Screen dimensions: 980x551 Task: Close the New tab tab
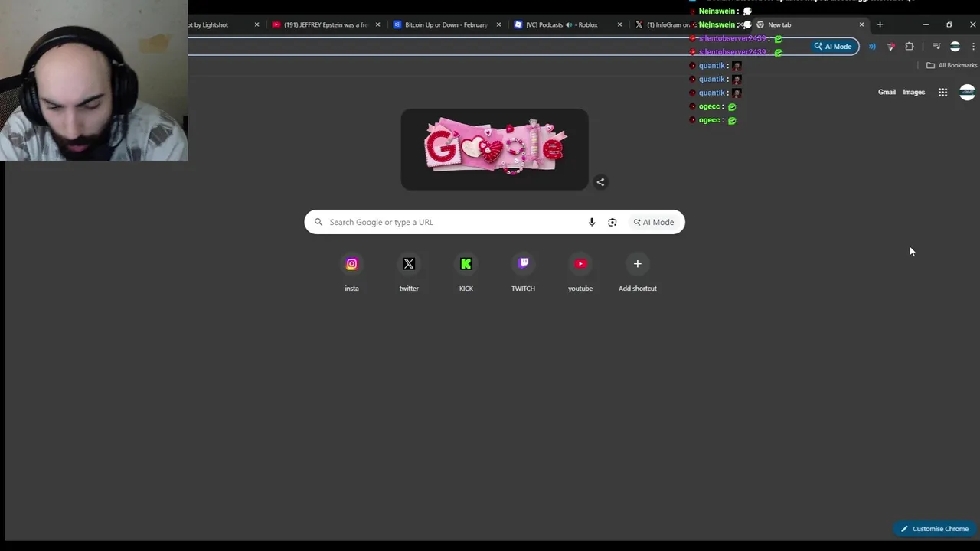tap(861, 24)
